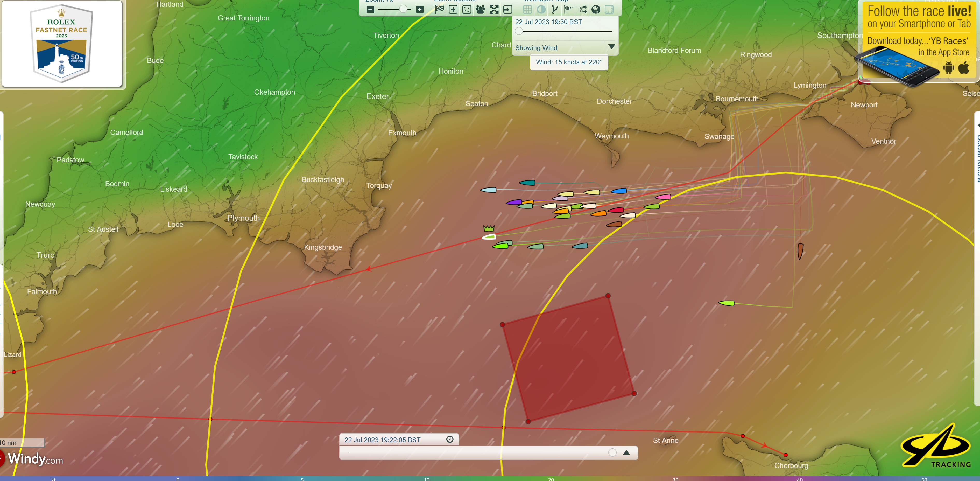Expand the playback panel with up arrow
This screenshot has width=980, height=481.
coord(626,452)
